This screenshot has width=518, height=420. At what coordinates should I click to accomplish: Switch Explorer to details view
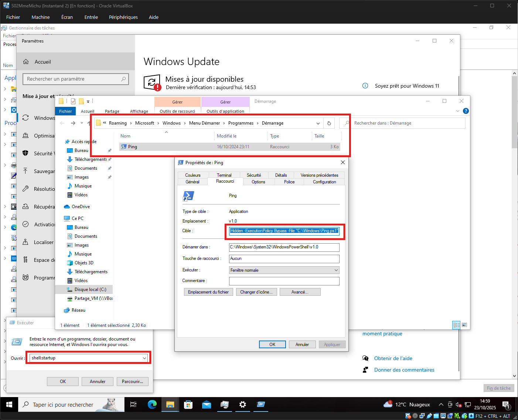click(x=456, y=325)
